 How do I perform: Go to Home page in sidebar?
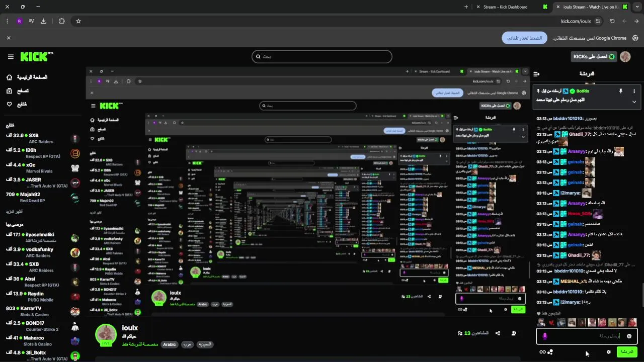pos(27,77)
